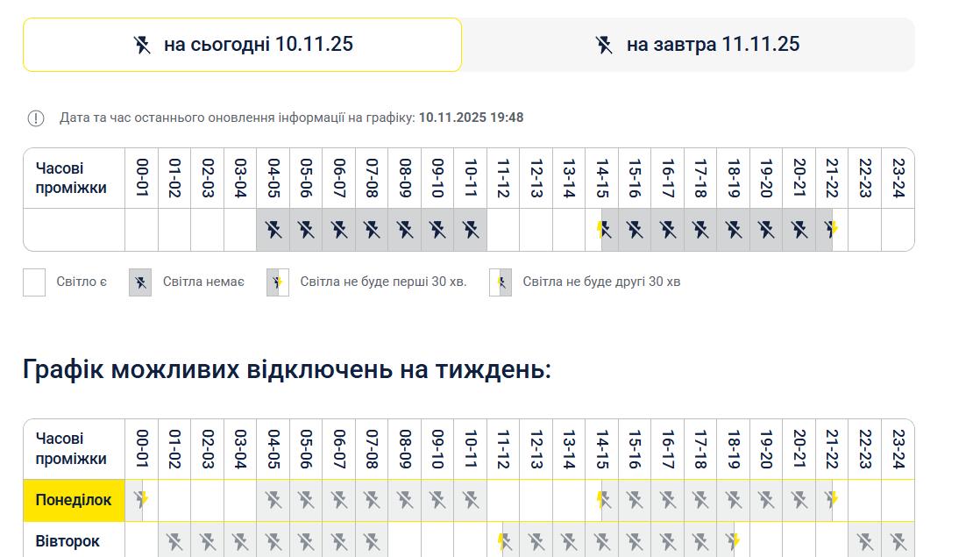Click the no-power icon at 18-19 today
Viewport: 980px width, 557px height.
point(733,230)
